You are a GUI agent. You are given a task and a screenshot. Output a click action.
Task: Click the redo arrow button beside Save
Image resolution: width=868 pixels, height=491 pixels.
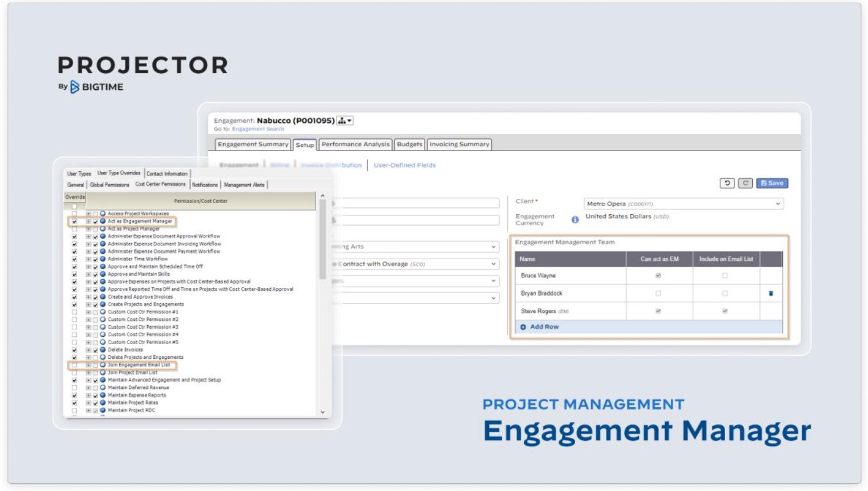coord(745,183)
